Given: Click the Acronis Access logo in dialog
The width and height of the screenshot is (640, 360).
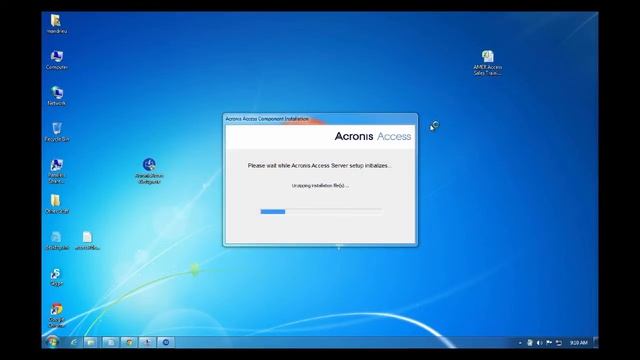Looking at the screenshot, I should pyautogui.click(x=372, y=136).
